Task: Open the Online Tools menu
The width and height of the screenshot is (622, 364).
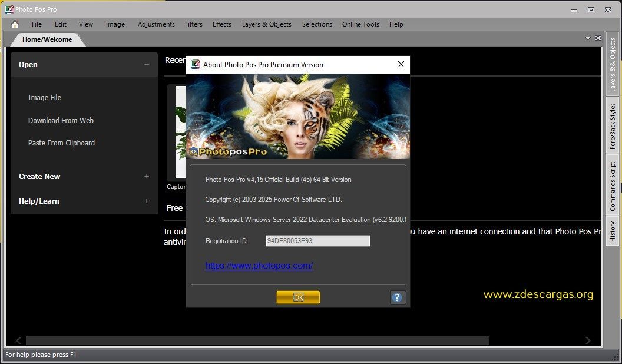Action: coord(360,24)
